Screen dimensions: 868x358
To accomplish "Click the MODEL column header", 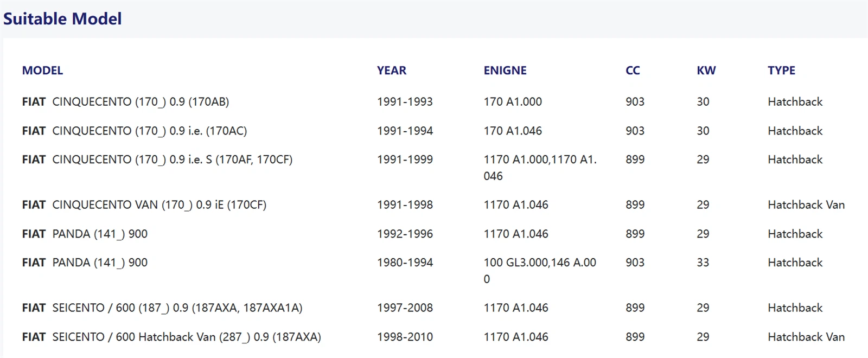I will pyautogui.click(x=42, y=71).
